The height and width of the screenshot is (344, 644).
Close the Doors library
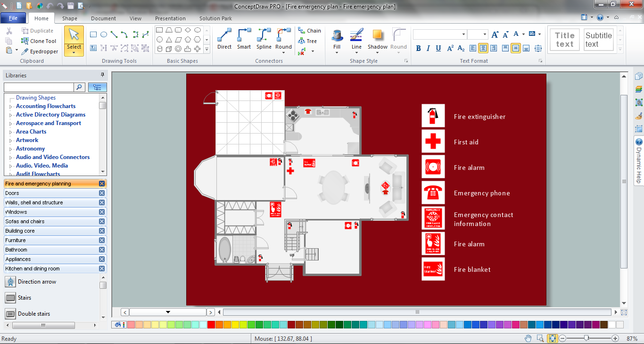coord(102,193)
